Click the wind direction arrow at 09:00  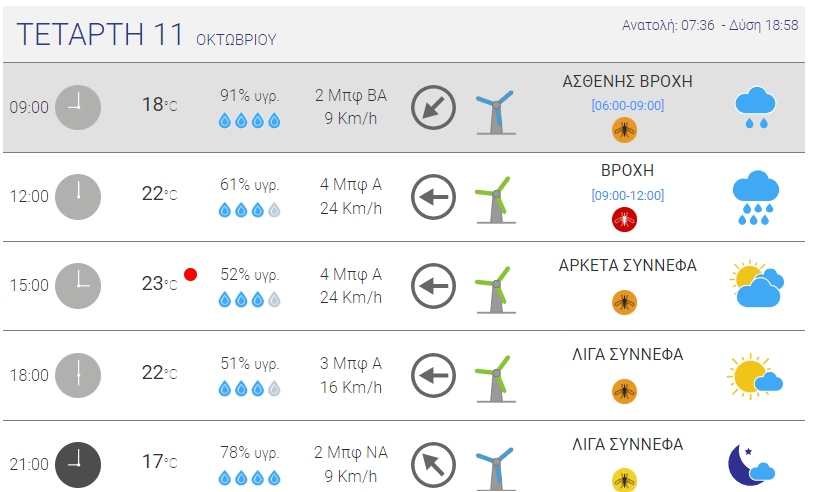click(433, 107)
